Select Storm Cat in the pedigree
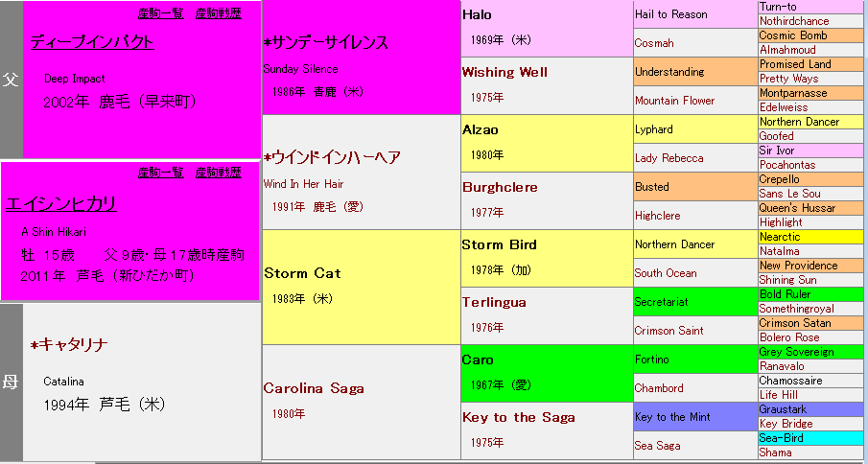The height and width of the screenshot is (464, 868). click(x=302, y=273)
